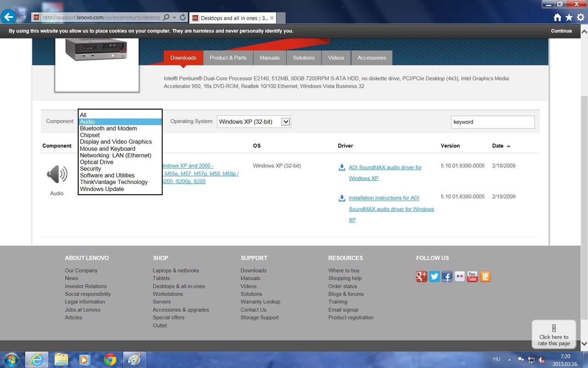Click the Audio speaker component icon
Screen dimensions: 588x368
tap(57, 175)
